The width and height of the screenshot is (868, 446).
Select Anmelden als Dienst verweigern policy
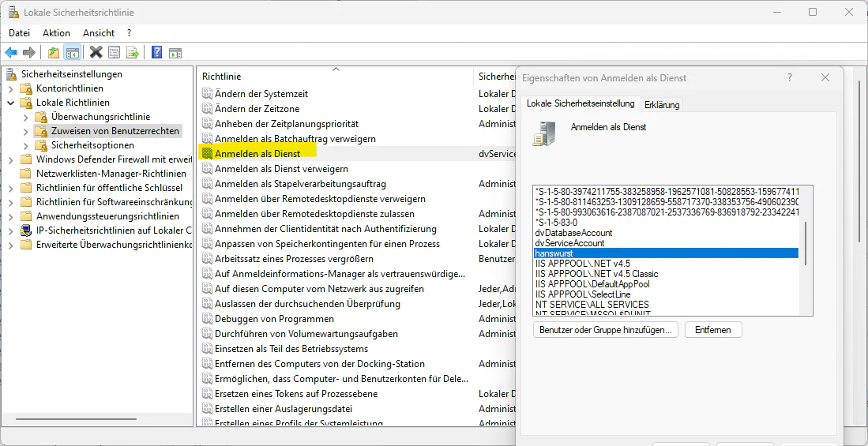click(281, 169)
